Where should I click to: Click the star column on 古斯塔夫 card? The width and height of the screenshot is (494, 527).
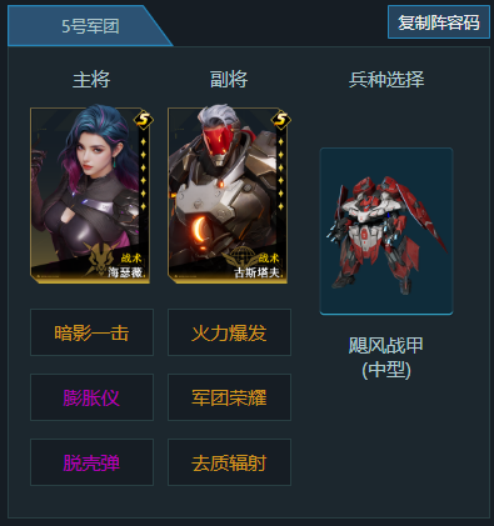[x=281, y=174]
